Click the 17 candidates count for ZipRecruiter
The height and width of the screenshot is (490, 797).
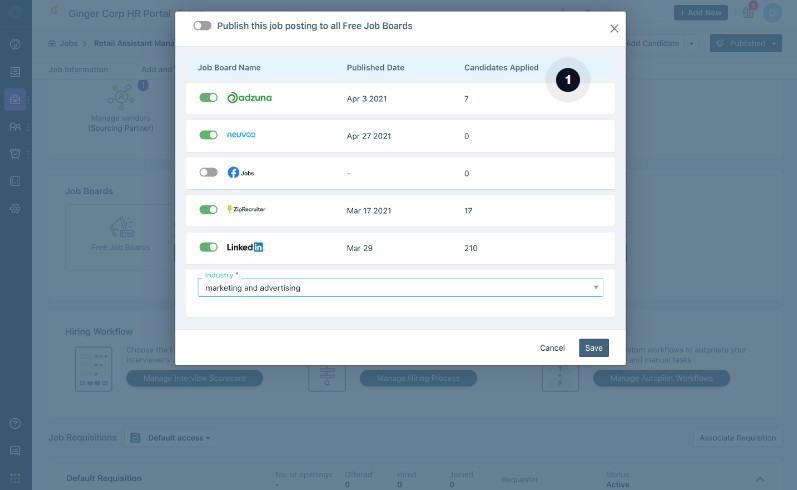(x=468, y=211)
